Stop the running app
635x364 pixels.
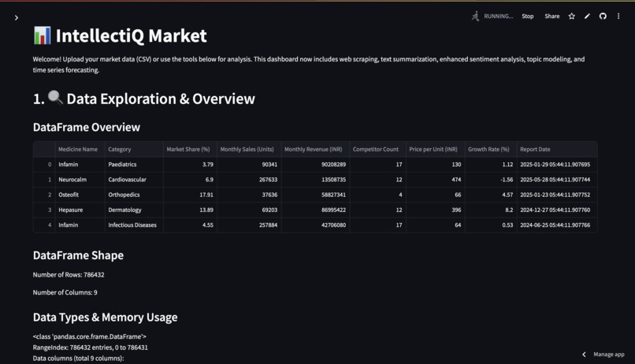[x=528, y=17]
